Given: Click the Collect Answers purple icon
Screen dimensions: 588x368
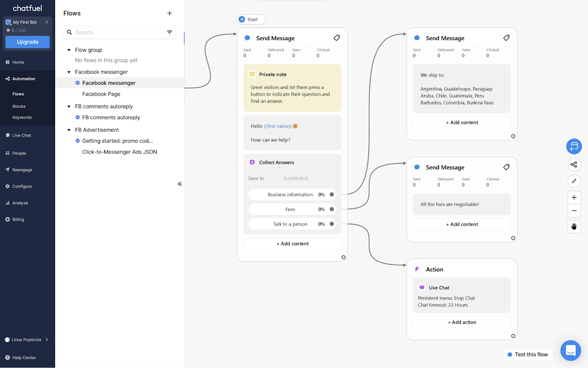Looking at the screenshot, I should [252, 162].
